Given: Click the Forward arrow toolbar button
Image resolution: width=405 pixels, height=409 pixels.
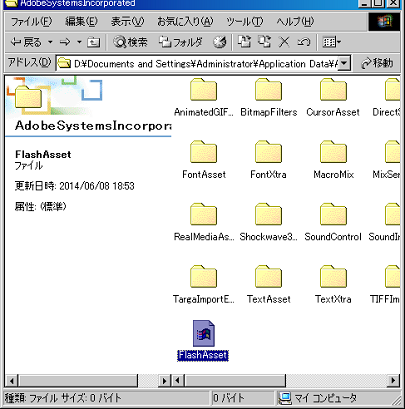Looking at the screenshot, I should pos(65,42).
